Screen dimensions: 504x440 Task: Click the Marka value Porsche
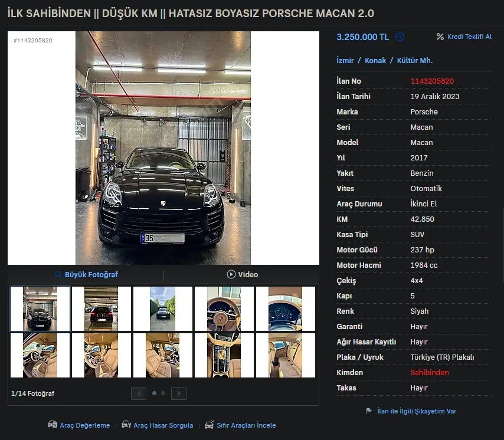[424, 111]
